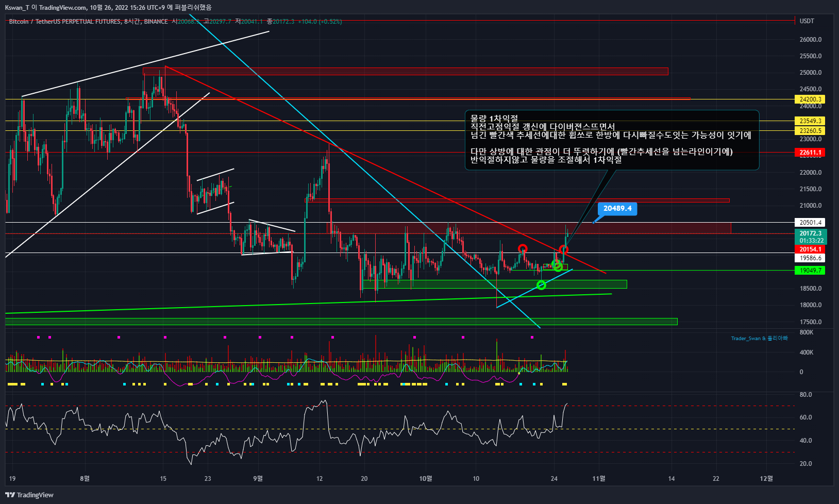Click the 9월 date label on time axis

258,479
